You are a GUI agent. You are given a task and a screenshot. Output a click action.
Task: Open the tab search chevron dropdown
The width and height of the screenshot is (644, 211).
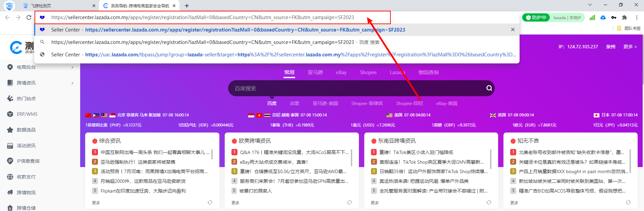(x=590, y=5)
